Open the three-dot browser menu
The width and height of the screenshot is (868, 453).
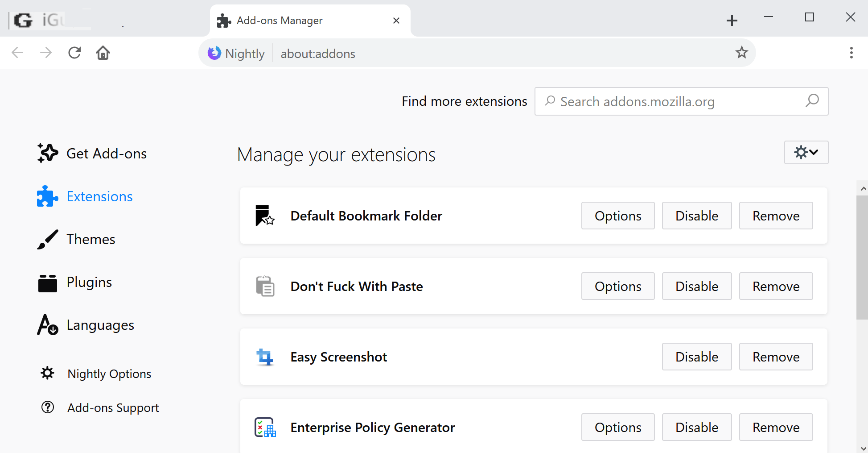(851, 53)
